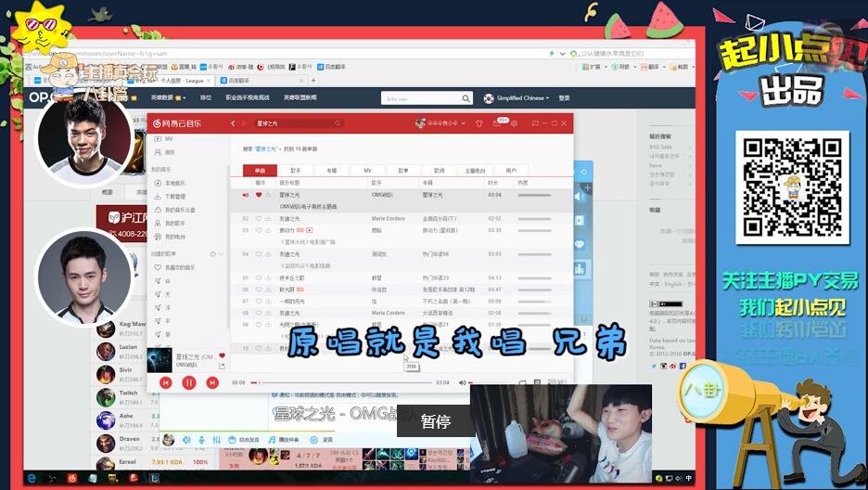Click the 登录 login link on OP.GG
Screen dimensions: 868x490
click(x=564, y=98)
